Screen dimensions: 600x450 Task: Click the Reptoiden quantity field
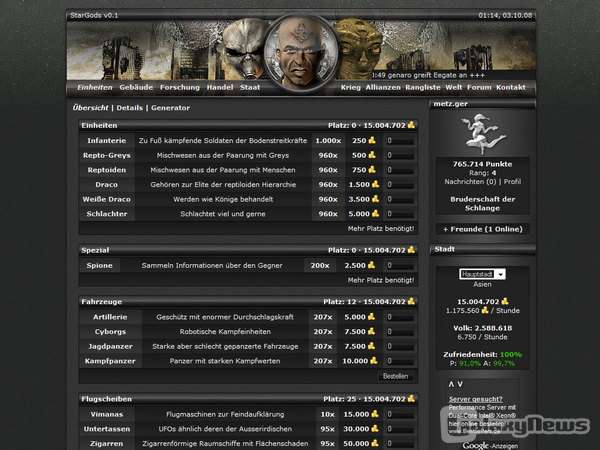[x=399, y=170]
